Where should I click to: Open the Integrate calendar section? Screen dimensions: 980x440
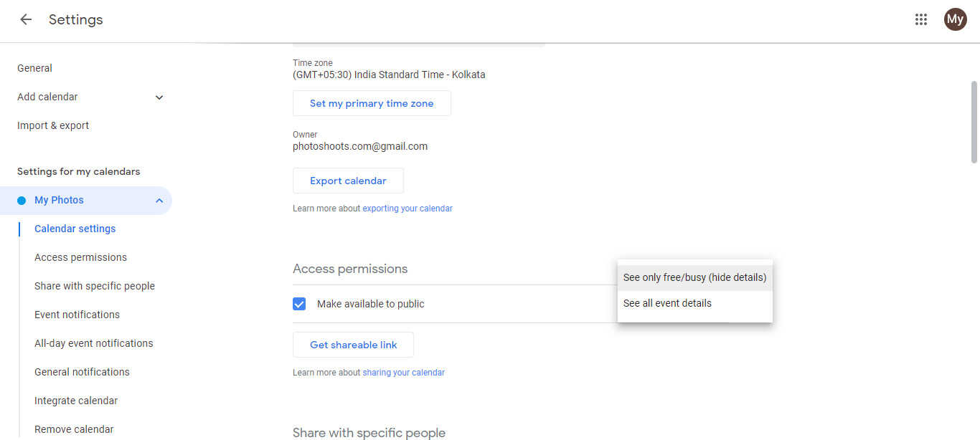76,401
